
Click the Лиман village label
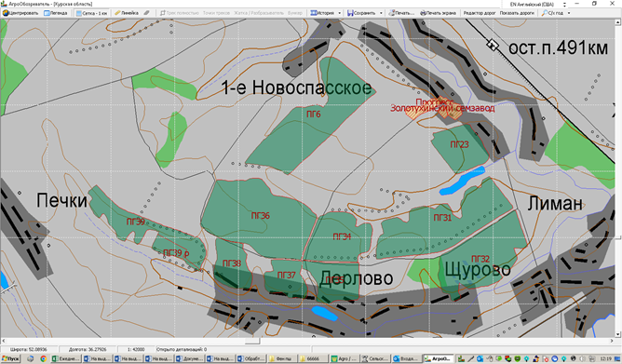(x=555, y=203)
